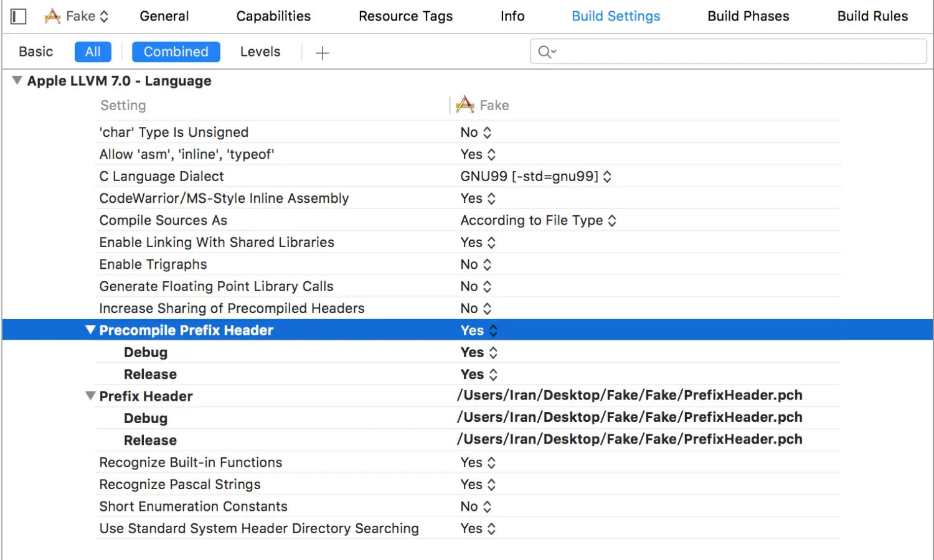This screenshot has width=934, height=560.
Task: Change Precompile Prefix Header Debug value
Action: click(x=479, y=352)
